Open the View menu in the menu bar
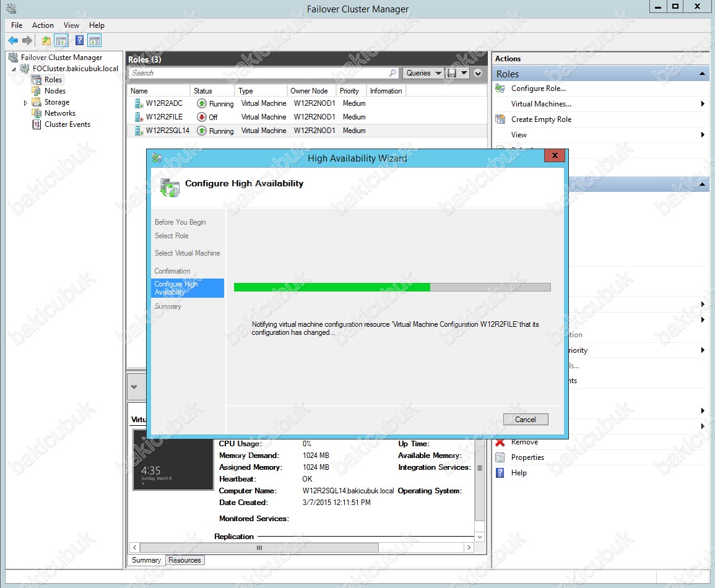This screenshot has height=588, width=715. click(71, 25)
